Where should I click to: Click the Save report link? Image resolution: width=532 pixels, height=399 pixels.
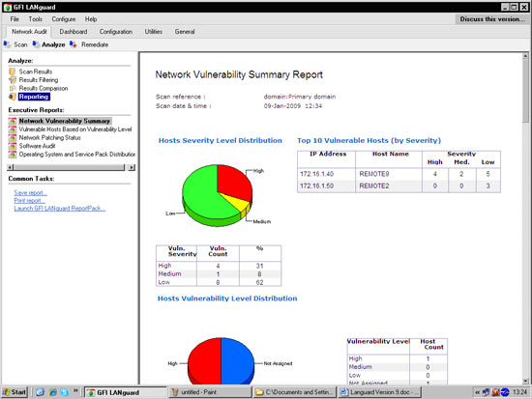(x=30, y=193)
